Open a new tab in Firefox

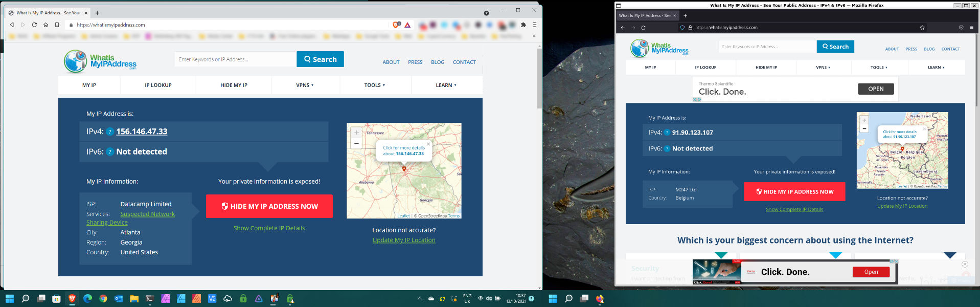pyautogui.click(x=686, y=15)
